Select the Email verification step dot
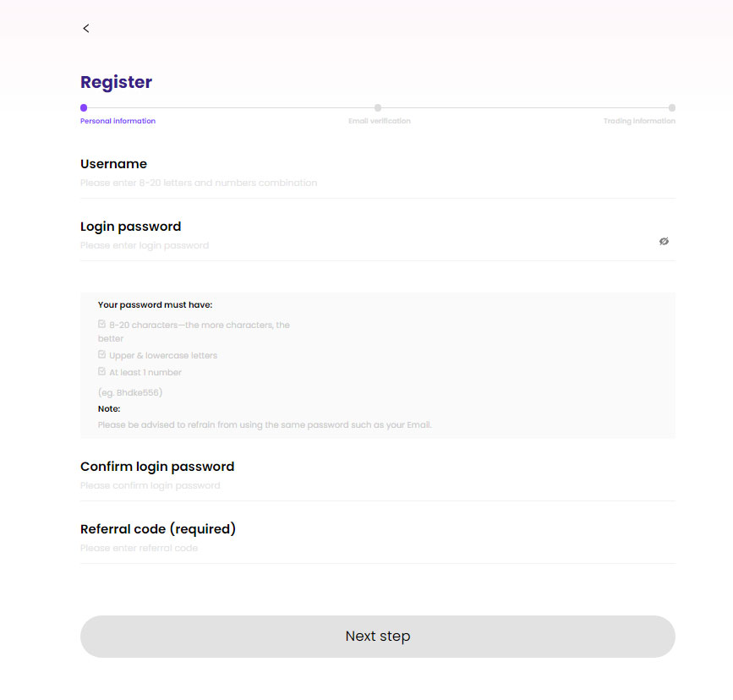The height and width of the screenshot is (700, 733). (x=378, y=108)
